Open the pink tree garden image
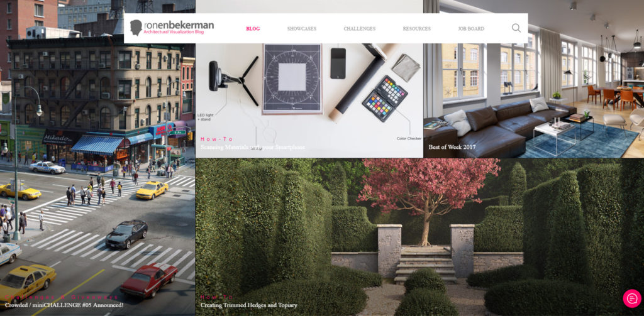Image resolution: width=644 pixels, height=316 pixels. [419, 237]
